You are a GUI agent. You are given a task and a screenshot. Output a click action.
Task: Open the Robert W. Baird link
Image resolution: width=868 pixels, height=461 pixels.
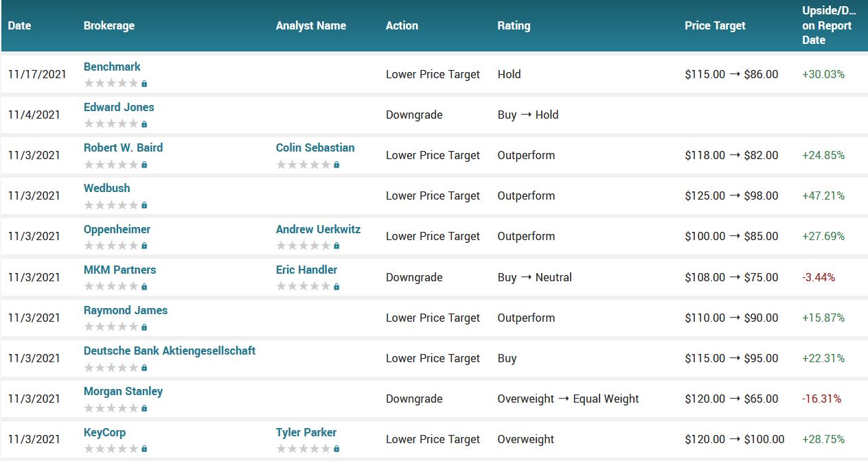tap(123, 147)
